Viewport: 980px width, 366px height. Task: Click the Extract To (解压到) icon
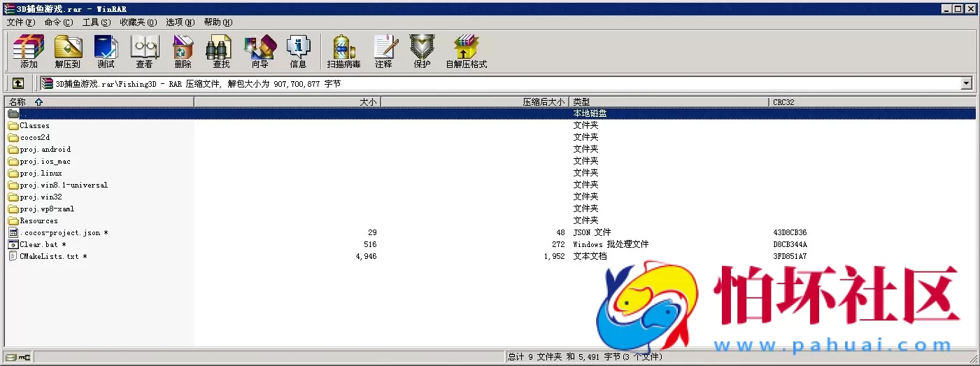pos(68,51)
